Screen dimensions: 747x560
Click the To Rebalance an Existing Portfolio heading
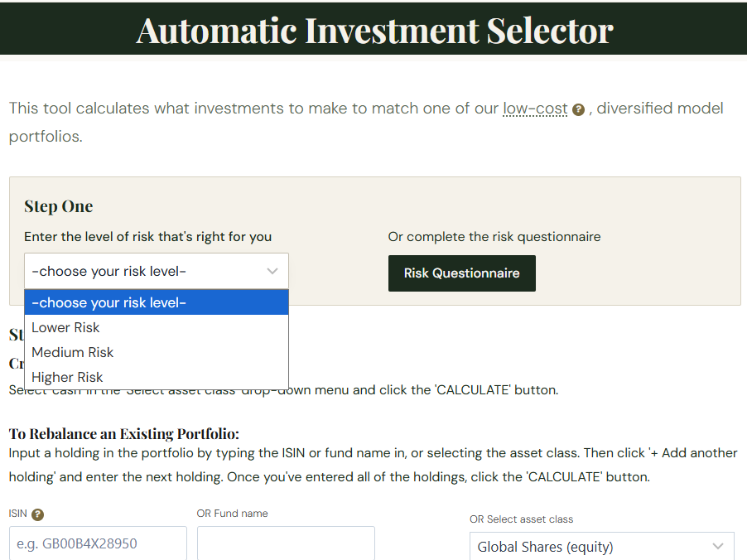124,434
